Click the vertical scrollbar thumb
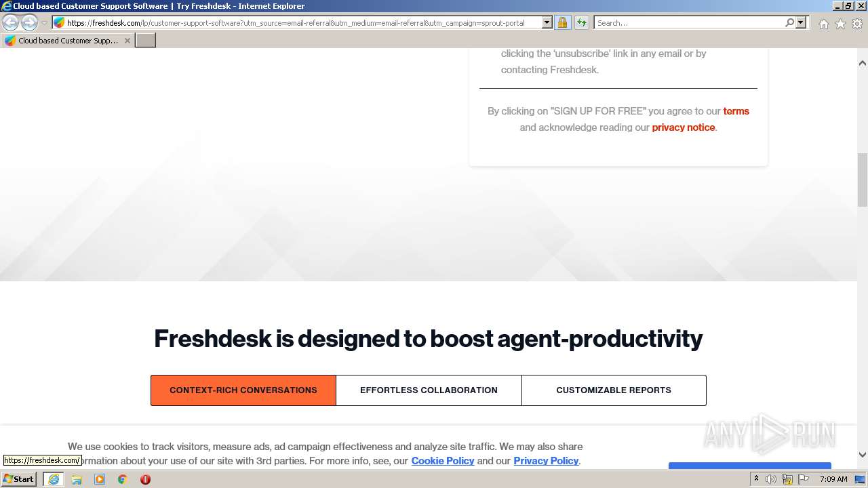This screenshot has height=488, width=868. 863,180
